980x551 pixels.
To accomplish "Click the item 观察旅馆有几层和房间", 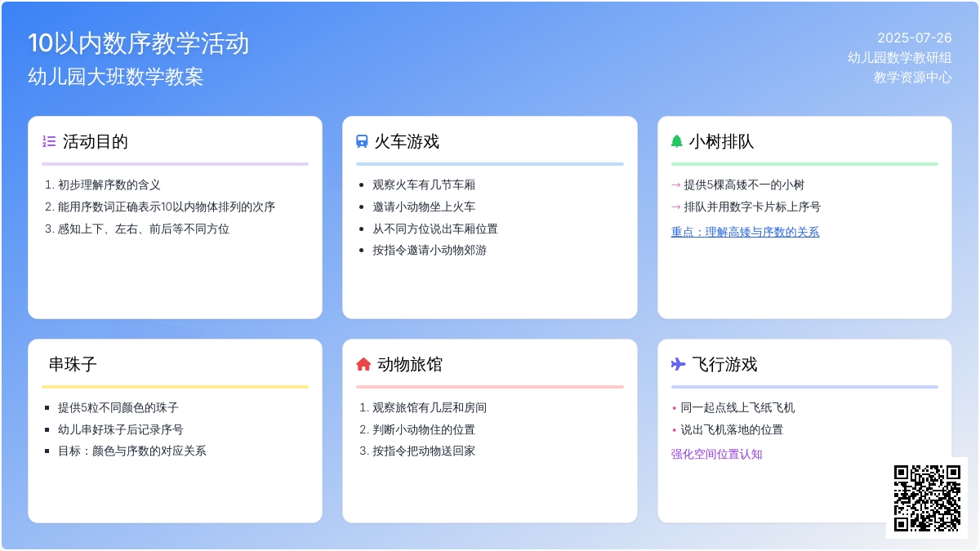I will [430, 408].
